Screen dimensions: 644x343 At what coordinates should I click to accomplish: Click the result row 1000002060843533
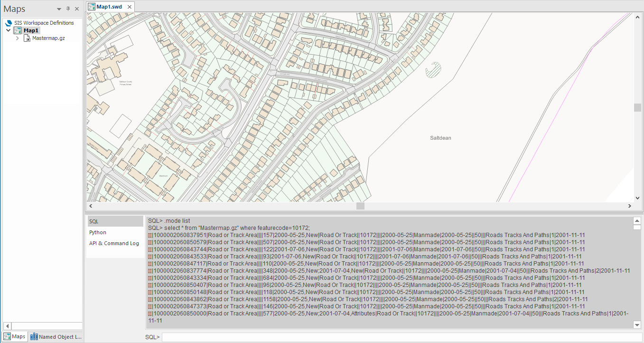(x=365, y=257)
